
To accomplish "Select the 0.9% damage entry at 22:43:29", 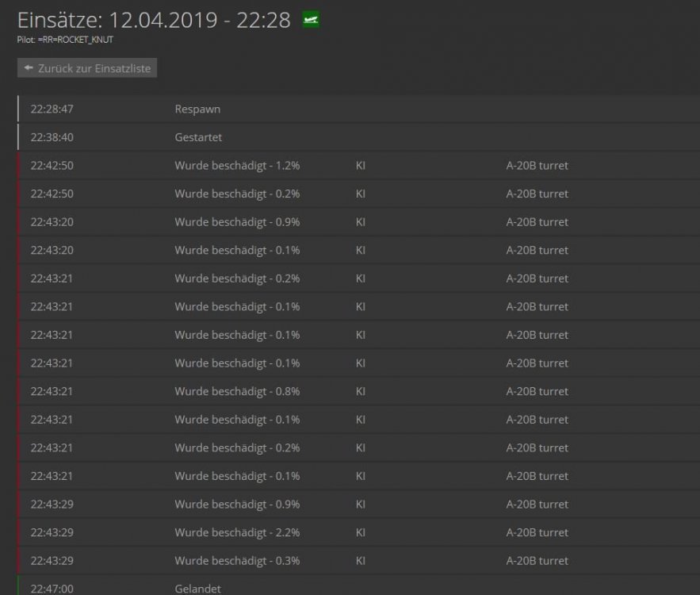I will click(237, 504).
